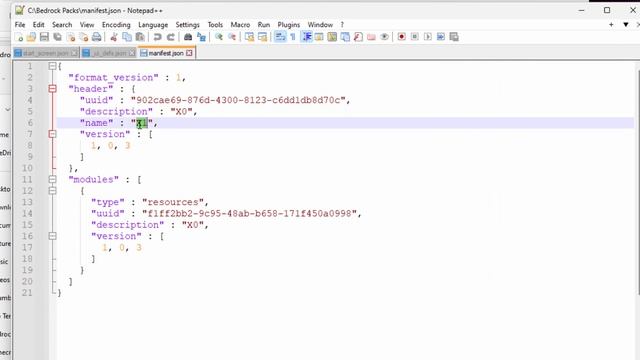The image size is (640, 360).
Task: Click the "format_version" key on line 2
Action: [113, 78]
